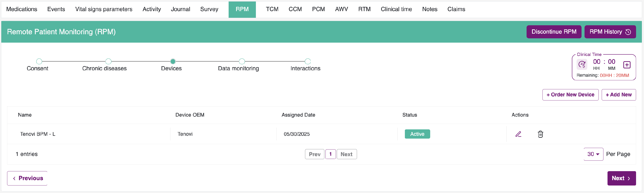The image size is (644, 193).
Task: Open RPM History
Action: pyautogui.click(x=610, y=32)
